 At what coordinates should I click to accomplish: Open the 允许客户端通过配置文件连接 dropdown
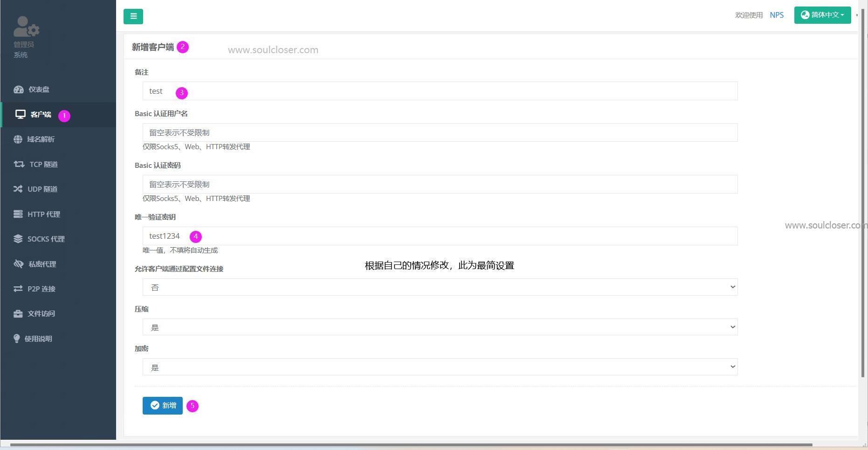click(x=439, y=287)
